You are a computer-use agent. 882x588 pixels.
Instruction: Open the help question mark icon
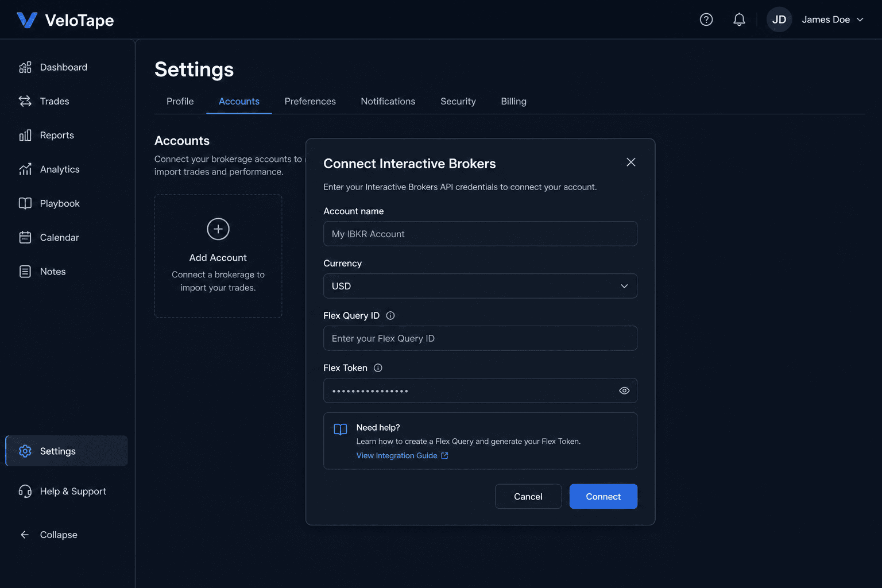pos(706,20)
